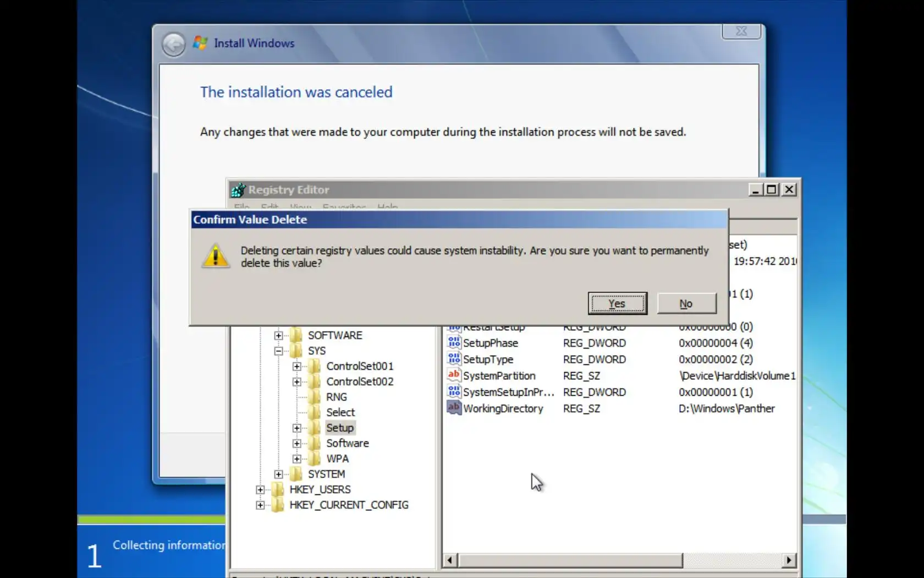Click the DWORD icon beside SetupType
The height and width of the screenshot is (578, 924).
tap(454, 359)
